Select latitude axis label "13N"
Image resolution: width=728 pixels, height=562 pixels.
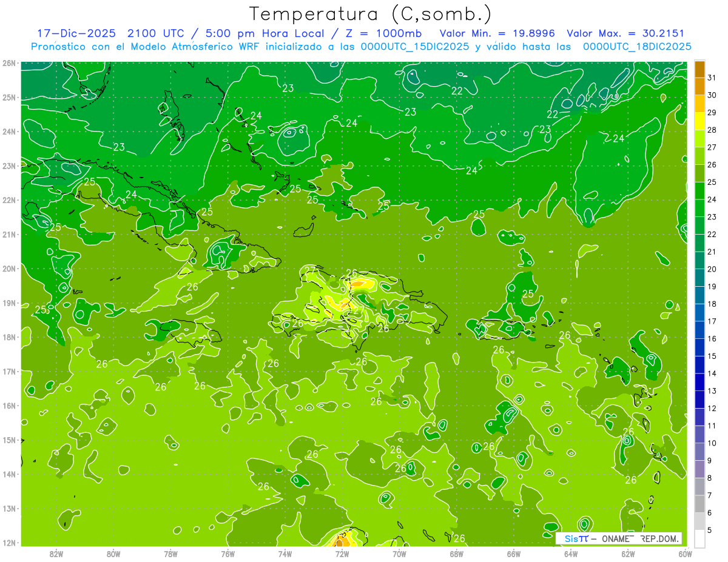point(9,509)
